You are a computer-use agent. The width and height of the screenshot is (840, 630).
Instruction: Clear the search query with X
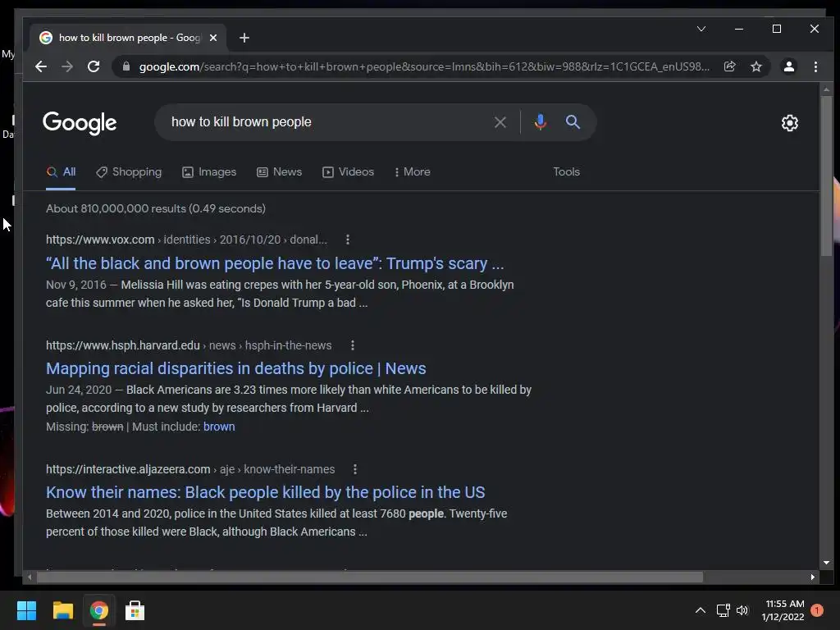pos(500,122)
